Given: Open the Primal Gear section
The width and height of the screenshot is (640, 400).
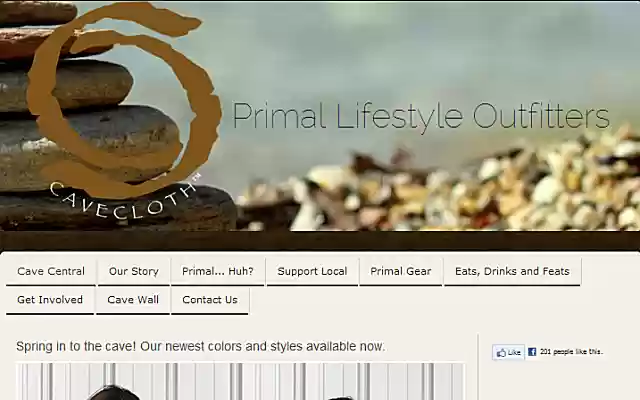Looking at the screenshot, I should click(x=400, y=271).
